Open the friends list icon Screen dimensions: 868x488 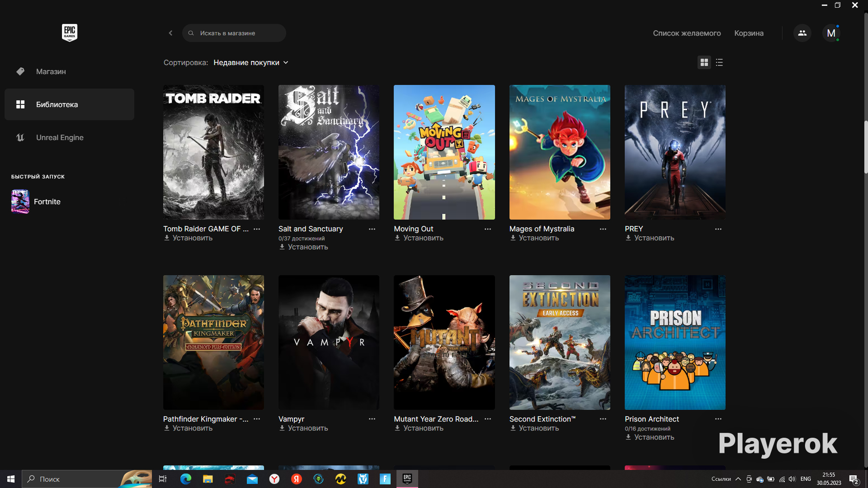pos(802,33)
